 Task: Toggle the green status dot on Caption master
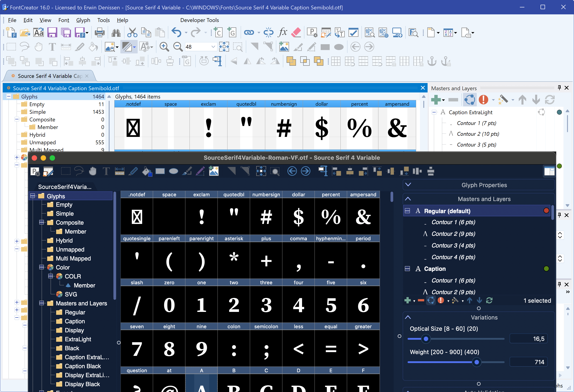point(546,269)
